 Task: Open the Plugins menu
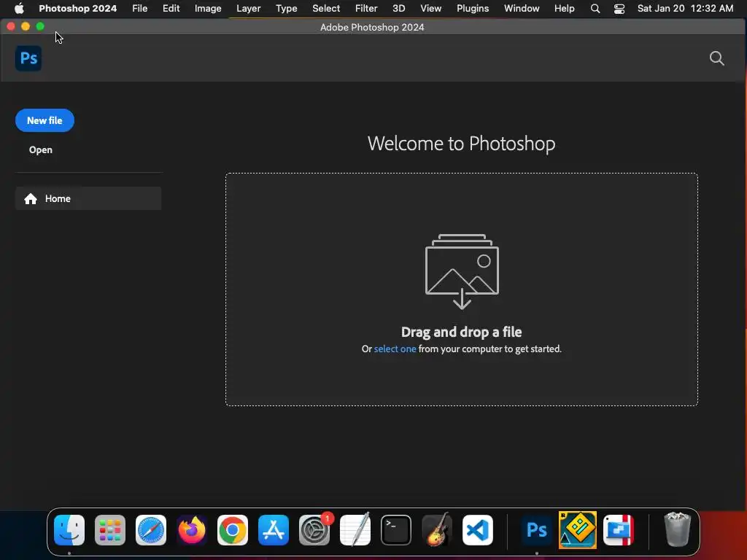tap(473, 8)
